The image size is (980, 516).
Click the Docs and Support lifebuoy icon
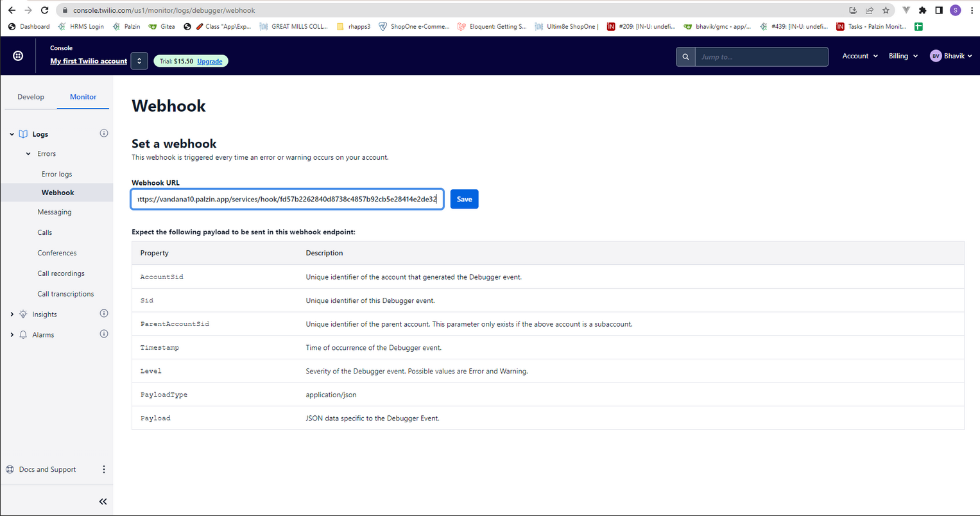(10, 469)
